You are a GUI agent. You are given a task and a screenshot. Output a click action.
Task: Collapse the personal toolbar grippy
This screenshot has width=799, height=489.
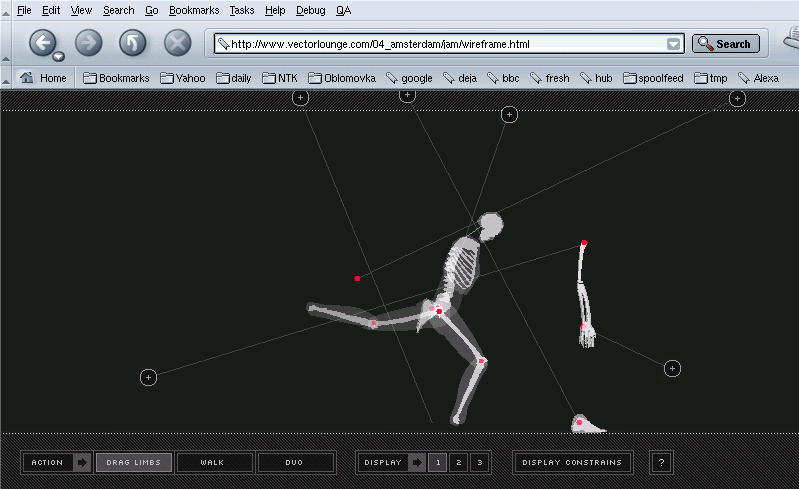pos(6,79)
